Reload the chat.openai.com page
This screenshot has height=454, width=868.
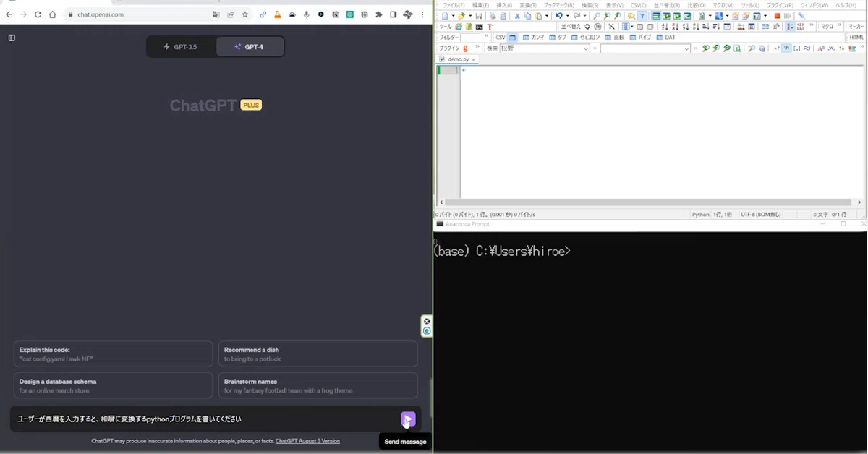38,14
